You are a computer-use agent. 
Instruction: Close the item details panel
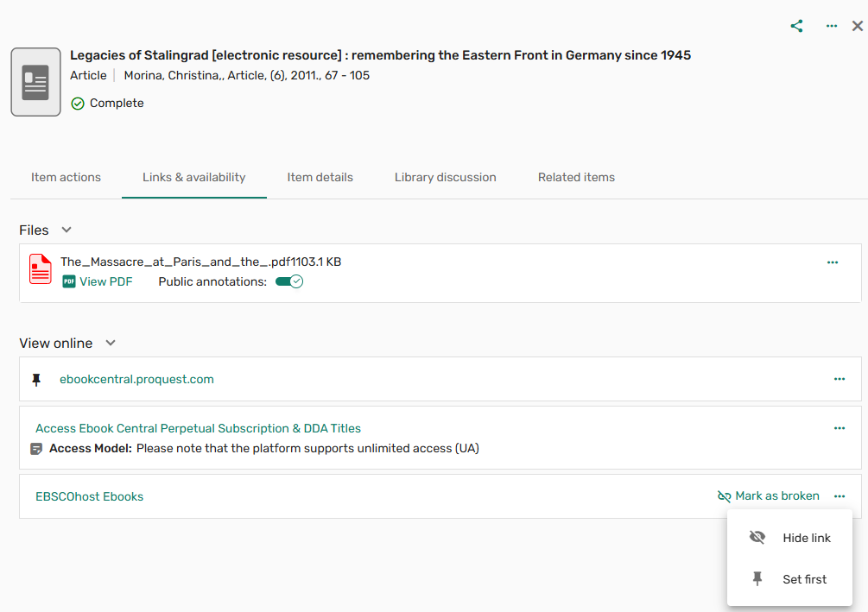(858, 26)
